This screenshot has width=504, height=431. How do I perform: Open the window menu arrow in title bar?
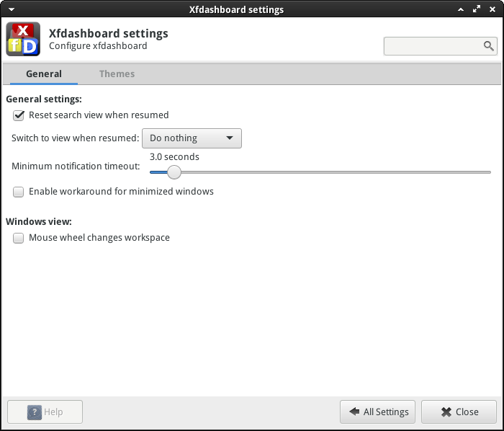tap(12, 9)
